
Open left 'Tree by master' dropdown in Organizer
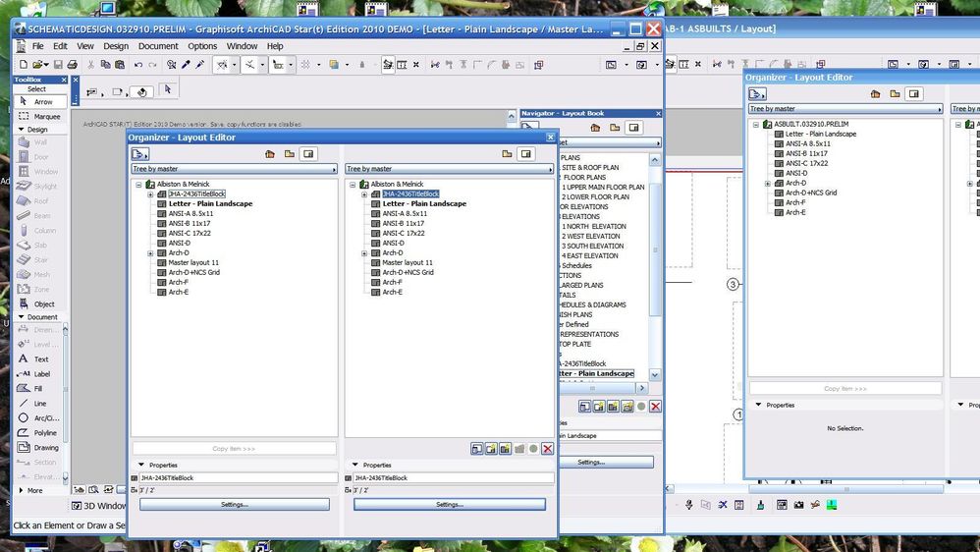[235, 169]
